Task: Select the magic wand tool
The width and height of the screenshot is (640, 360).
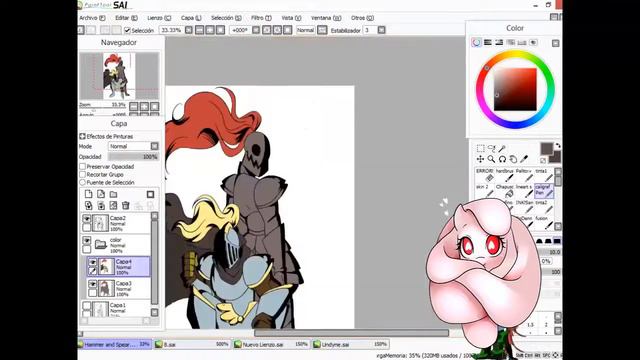Action: pos(502,148)
